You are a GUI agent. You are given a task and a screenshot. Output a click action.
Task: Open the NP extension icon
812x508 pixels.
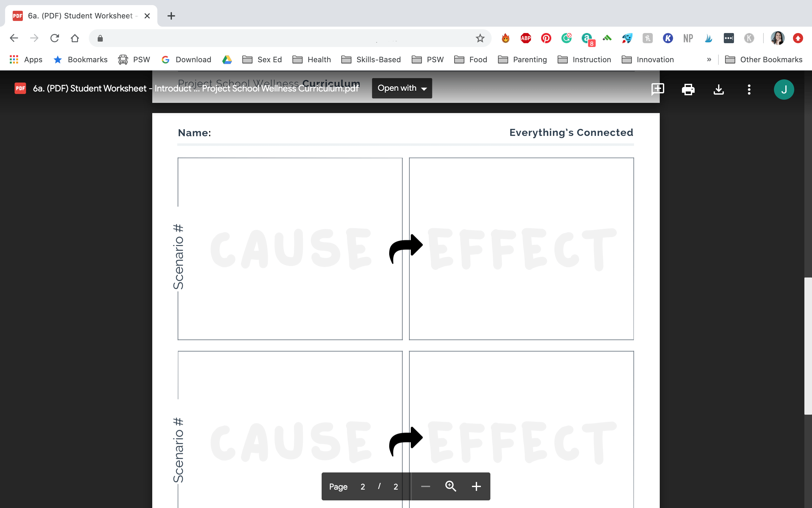[688, 38]
